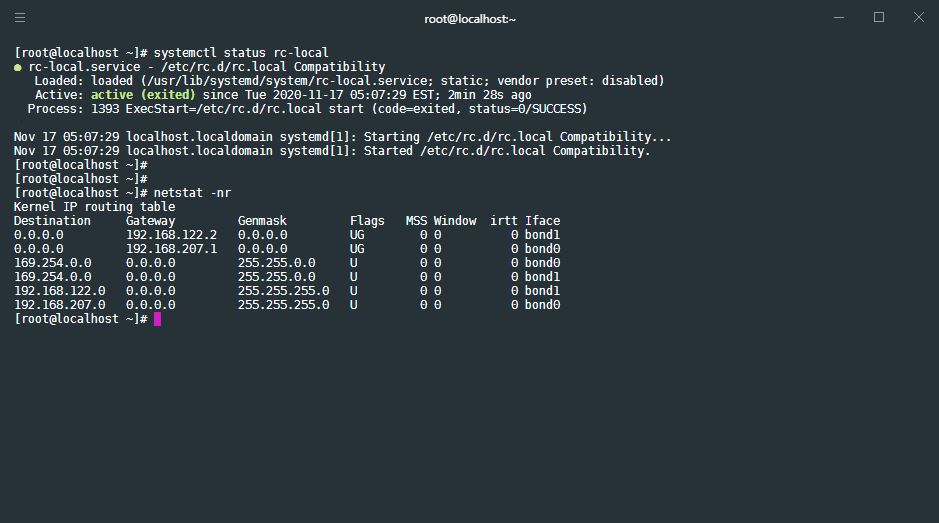
Task: Click the 'active (exited)' green status text
Action: pos(143,95)
